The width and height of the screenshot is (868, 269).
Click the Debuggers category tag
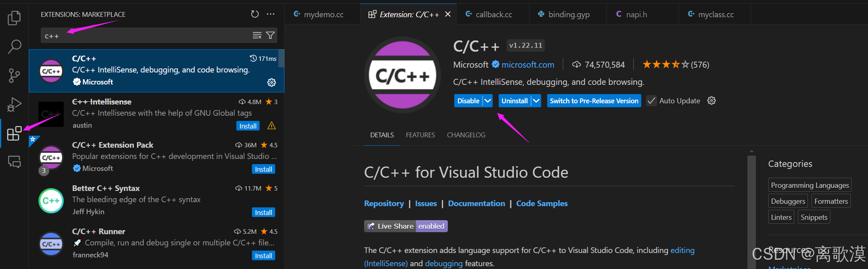click(788, 201)
